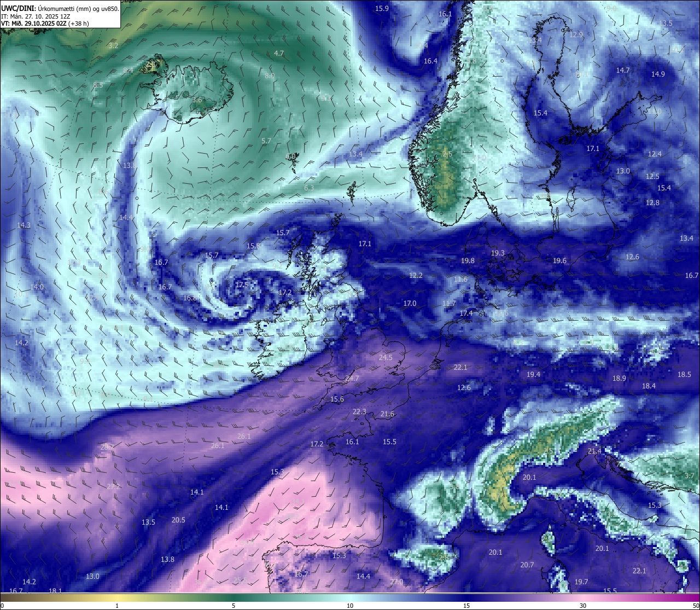Screen dimensions: 700x610
Task: Click the color scale tick label 10
Action: (x=350, y=606)
